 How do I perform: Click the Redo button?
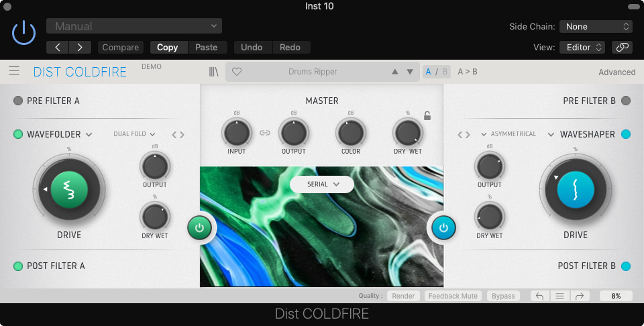290,47
